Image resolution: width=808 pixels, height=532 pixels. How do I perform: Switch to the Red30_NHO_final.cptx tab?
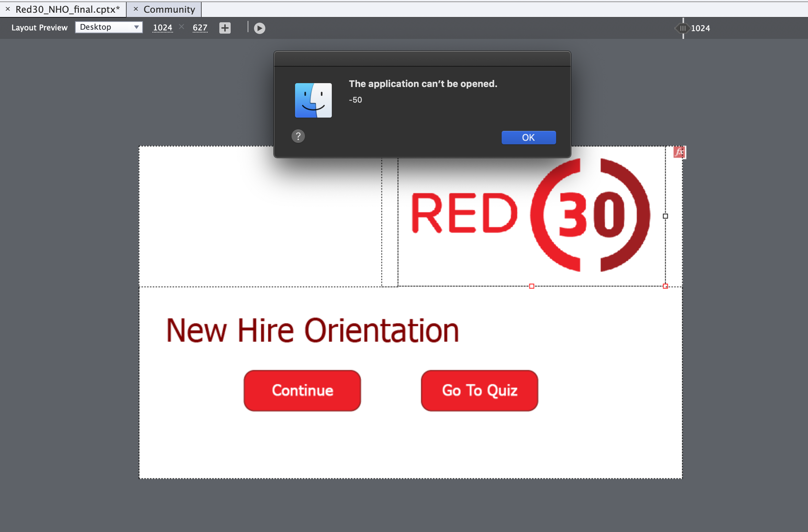click(x=68, y=10)
